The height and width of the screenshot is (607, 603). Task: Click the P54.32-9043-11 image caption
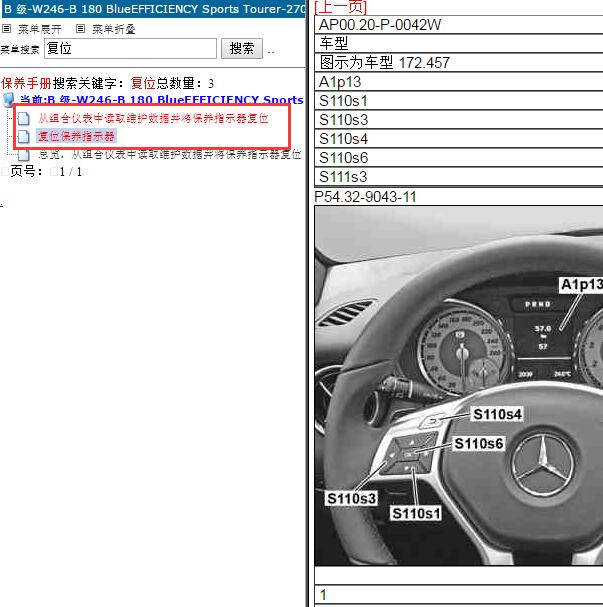click(x=365, y=197)
